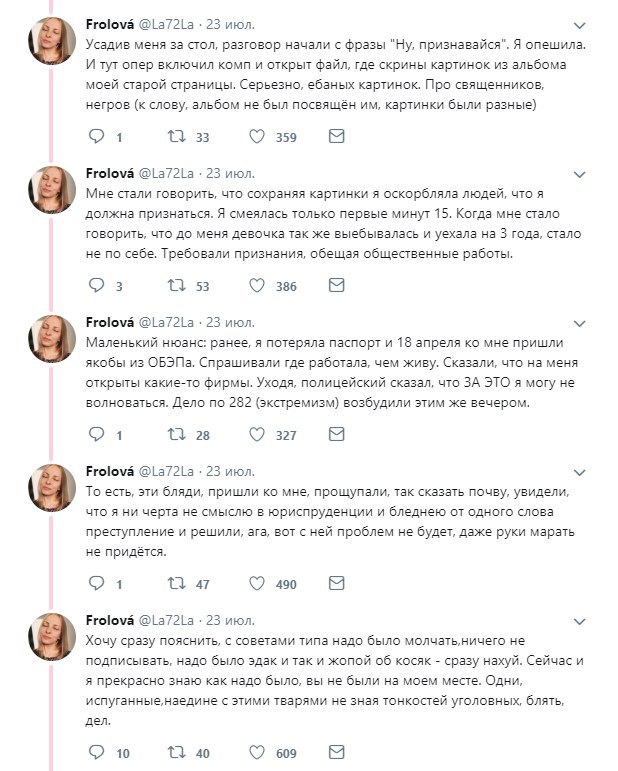Share the 327-likes tweet via message envelope

point(337,435)
